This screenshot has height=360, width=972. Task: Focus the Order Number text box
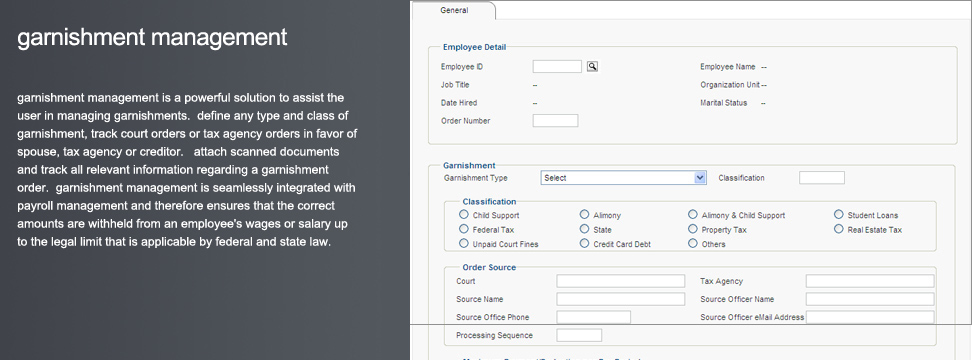tap(555, 121)
